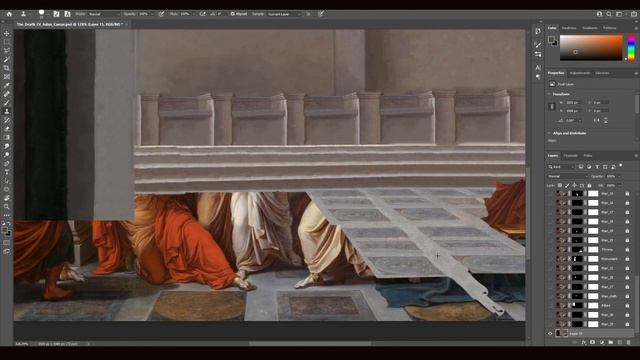Select the Type tool
This screenshot has width=640, height=360.
pyautogui.click(x=7, y=172)
